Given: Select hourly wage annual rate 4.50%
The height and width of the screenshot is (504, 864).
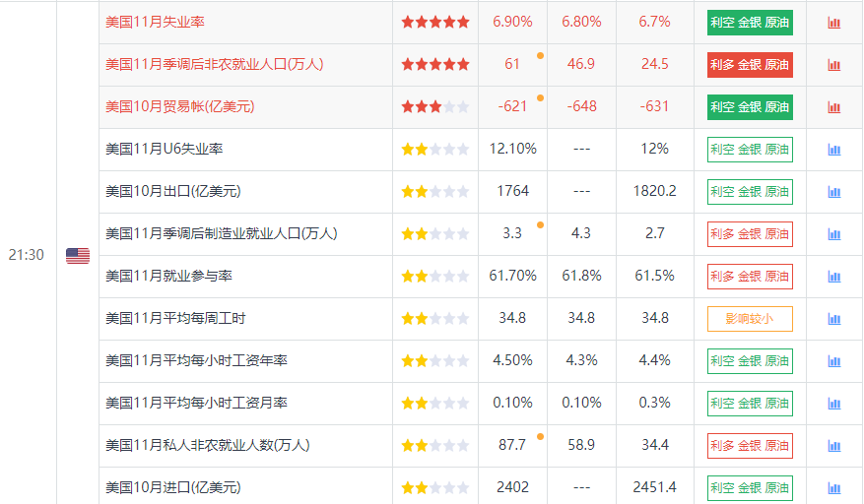Looking at the screenshot, I should (512, 361).
